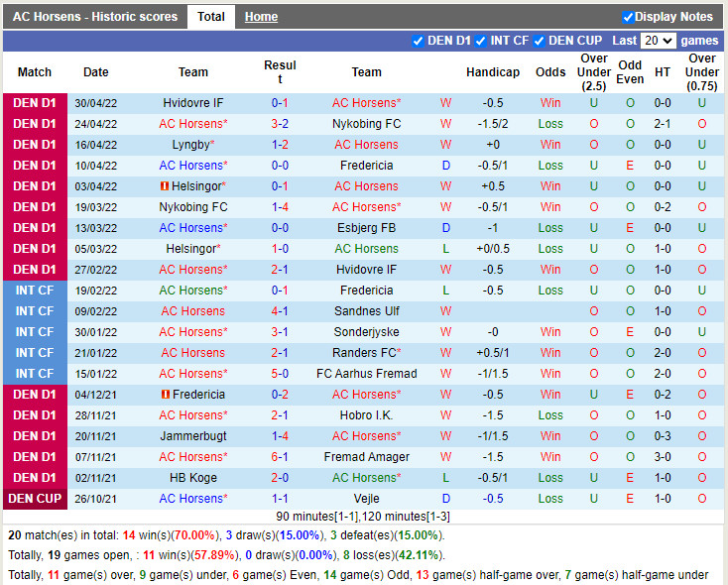Open the Home tab
The width and height of the screenshot is (728, 585).
tap(261, 17)
